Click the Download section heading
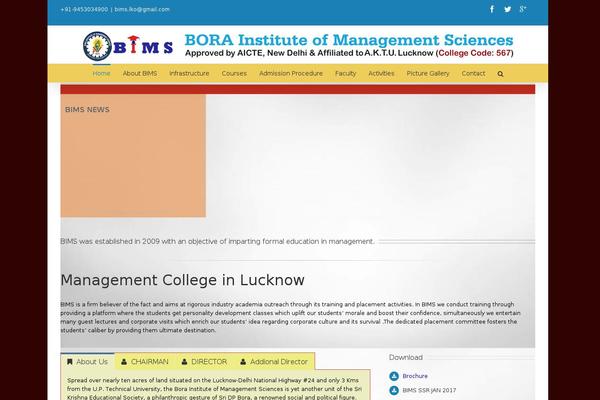The height and width of the screenshot is (400, 600). coord(406,357)
